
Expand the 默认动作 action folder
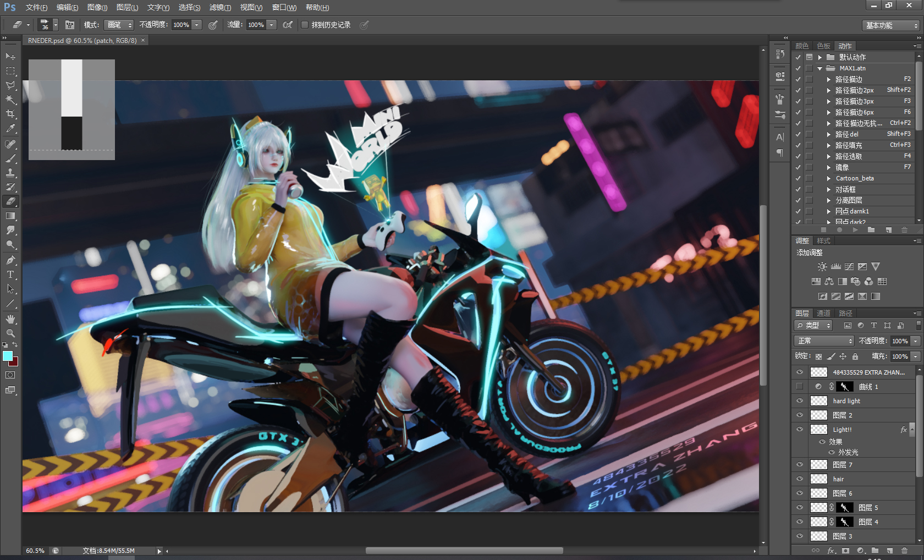tap(820, 57)
